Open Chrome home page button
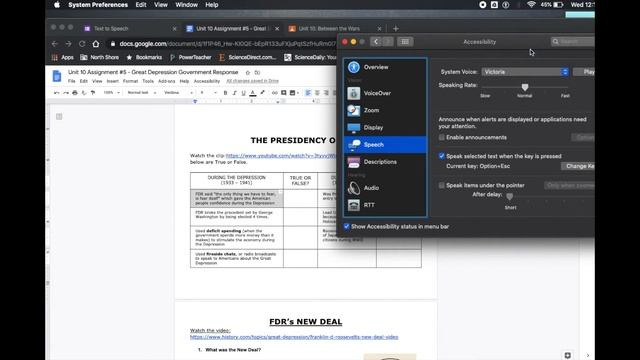 [x=96, y=44]
